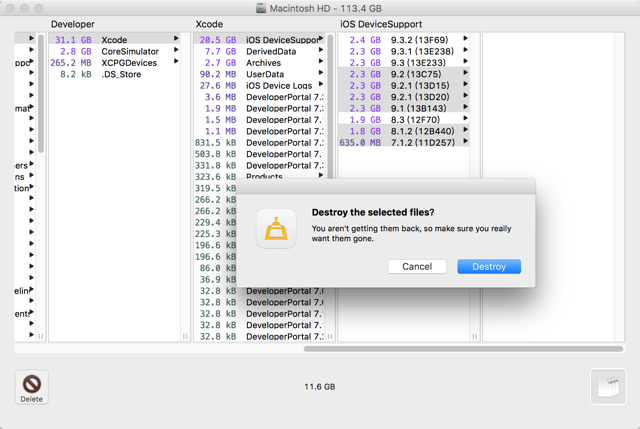Select the 9.2 (13C75) folder
640x429 pixels.
(x=404, y=74)
